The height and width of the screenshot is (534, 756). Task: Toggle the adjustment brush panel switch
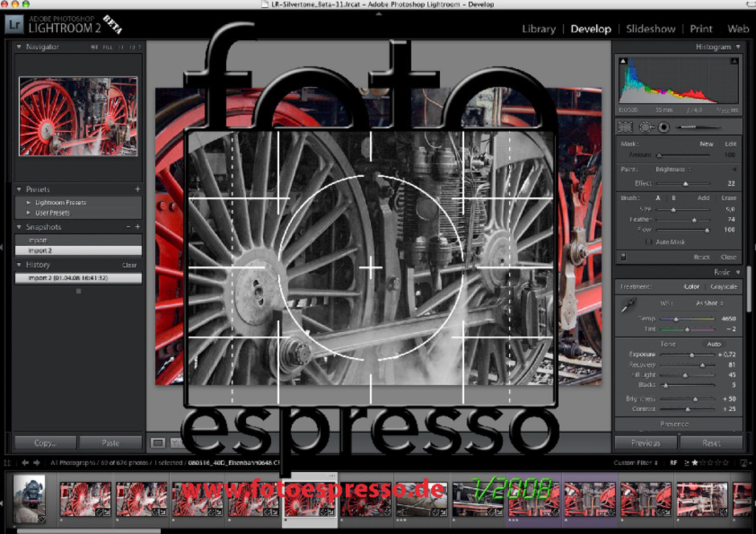point(623,257)
